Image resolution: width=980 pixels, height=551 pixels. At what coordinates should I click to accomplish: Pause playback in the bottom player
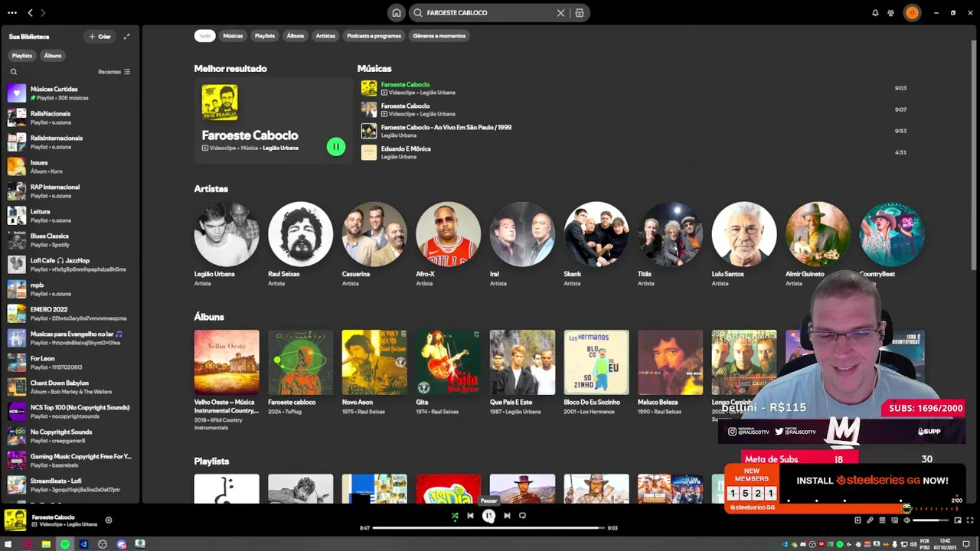(x=488, y=516)
